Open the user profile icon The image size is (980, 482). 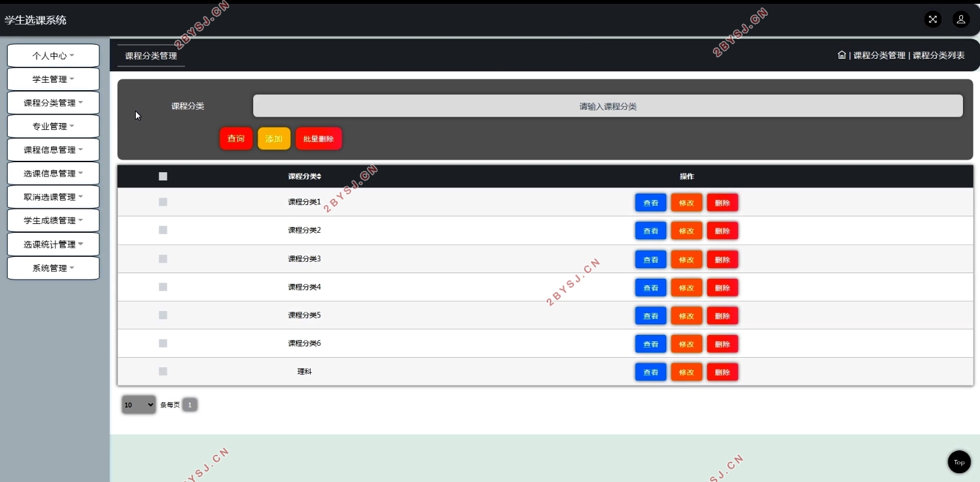point(960,20)
